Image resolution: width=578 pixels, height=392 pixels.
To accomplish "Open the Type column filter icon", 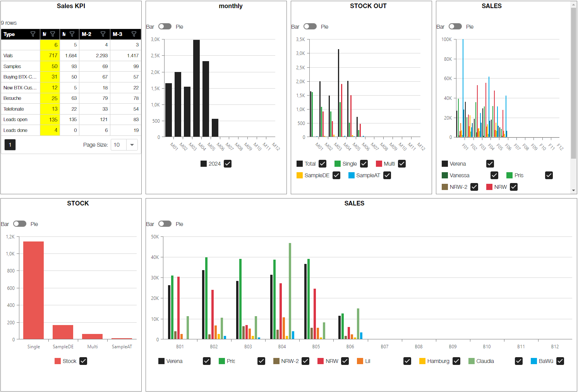I will (x=33, y=34).
